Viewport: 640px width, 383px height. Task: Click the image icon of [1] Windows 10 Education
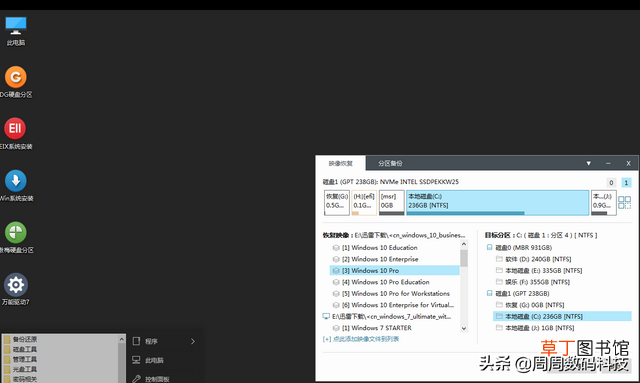click(336, 247)
